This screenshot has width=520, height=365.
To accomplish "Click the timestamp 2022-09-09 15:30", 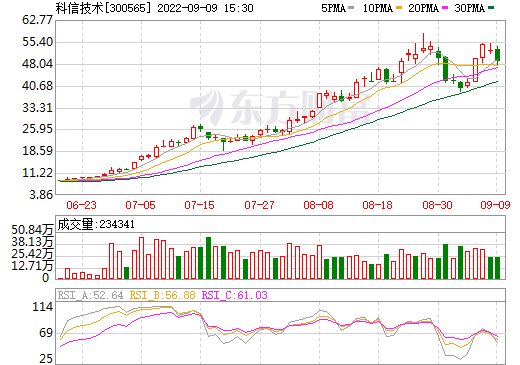I will pyautogui.click(x=205, y=8).
